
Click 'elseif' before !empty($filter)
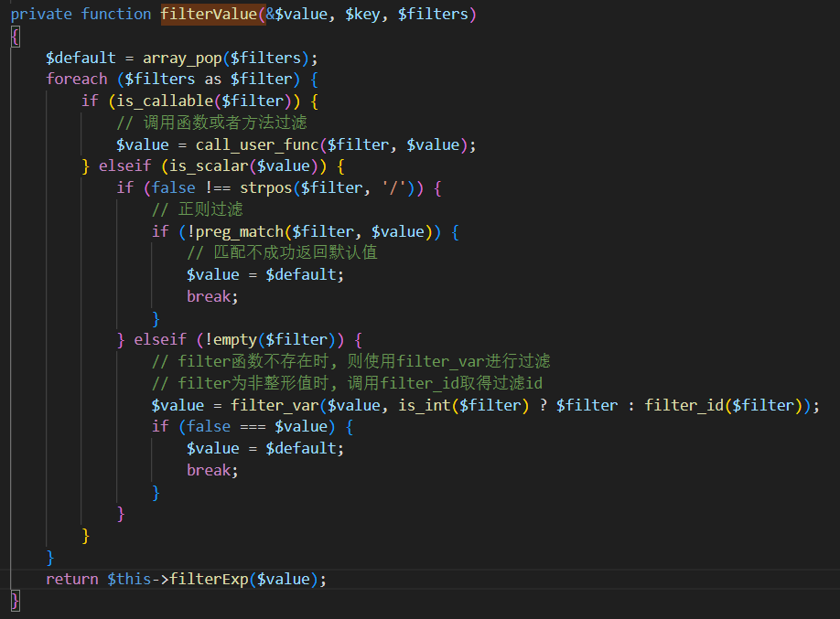[160, 339]
